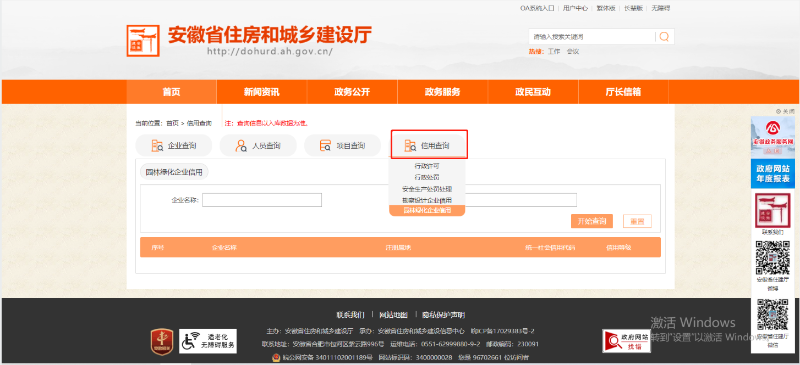Screen dimensions: 800x365
Task: Click the 政府网站找错 footer badge
Action: point(627,341)
